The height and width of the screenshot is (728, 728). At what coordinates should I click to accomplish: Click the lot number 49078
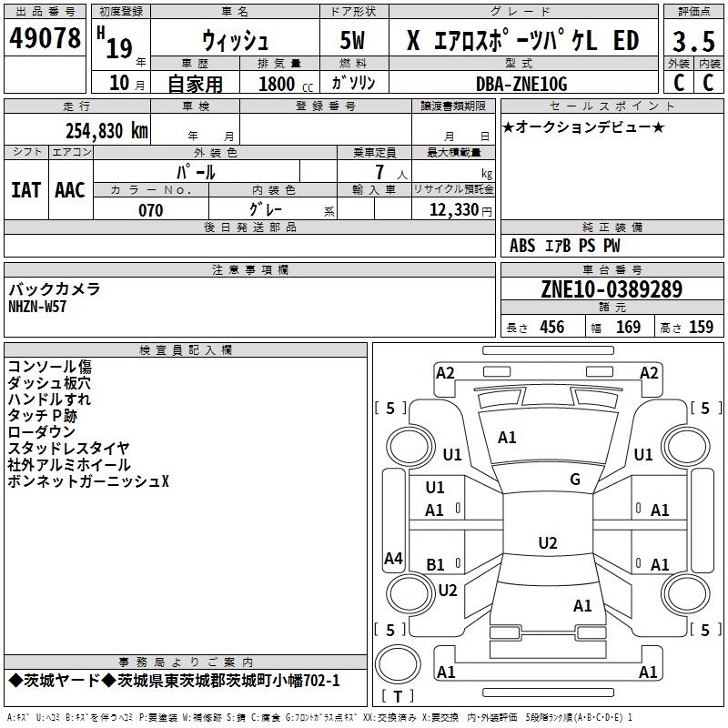45,39
